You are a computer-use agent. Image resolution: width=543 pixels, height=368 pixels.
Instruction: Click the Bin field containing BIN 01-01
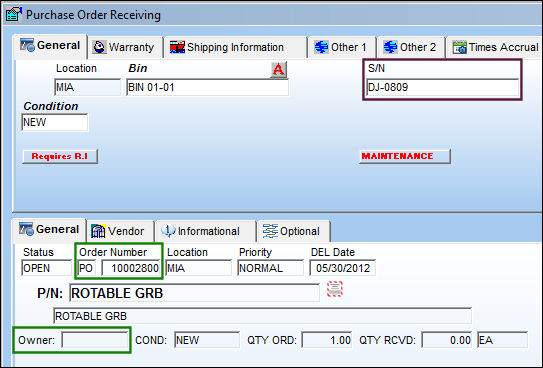click(x=207, y=87)
